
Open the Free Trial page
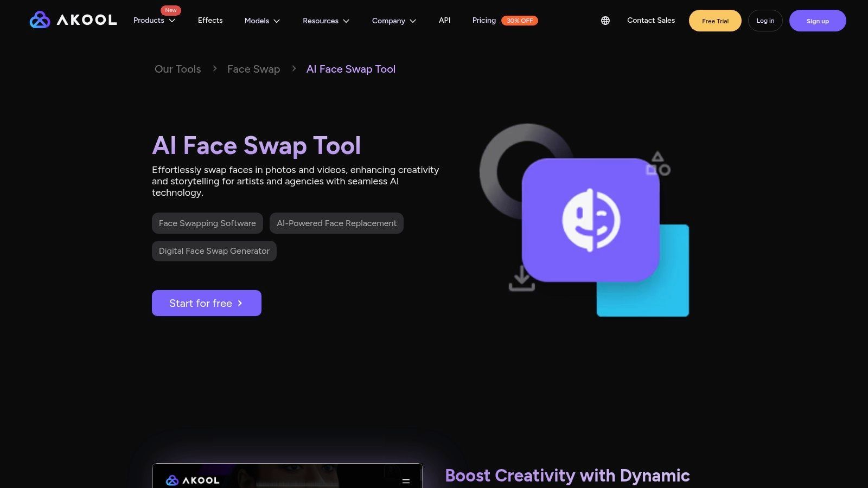714,21
